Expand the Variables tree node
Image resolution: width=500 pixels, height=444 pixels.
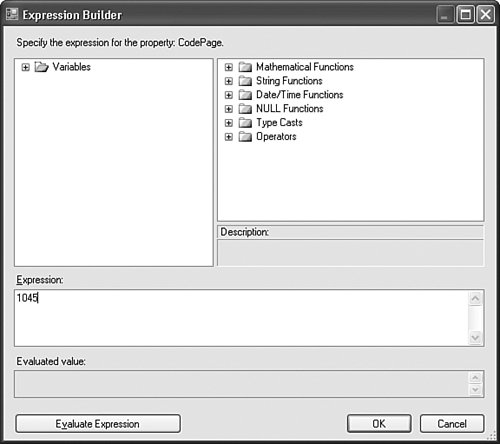[x=25, y=67]
